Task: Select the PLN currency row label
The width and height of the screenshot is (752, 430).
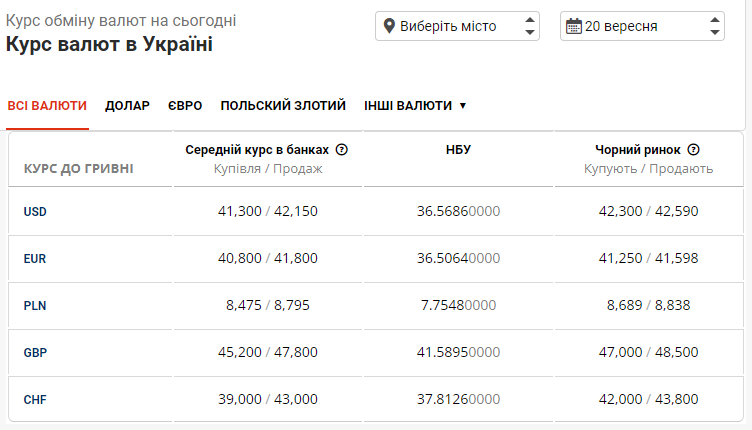Action: 35,305
